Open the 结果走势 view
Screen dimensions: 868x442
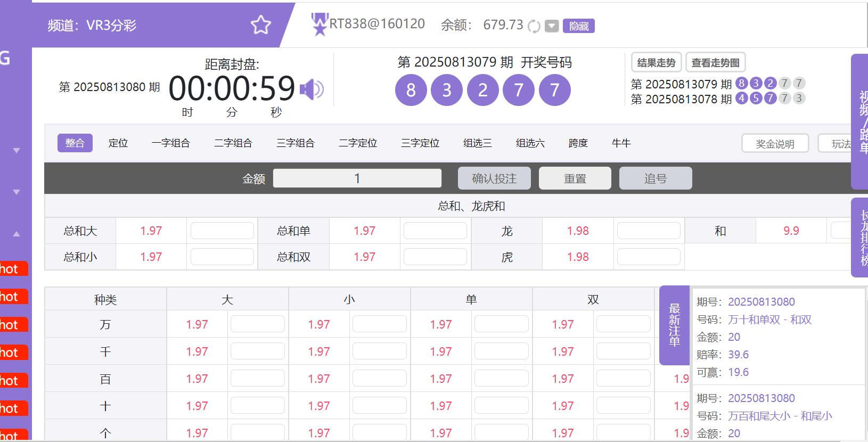point(656,63)
